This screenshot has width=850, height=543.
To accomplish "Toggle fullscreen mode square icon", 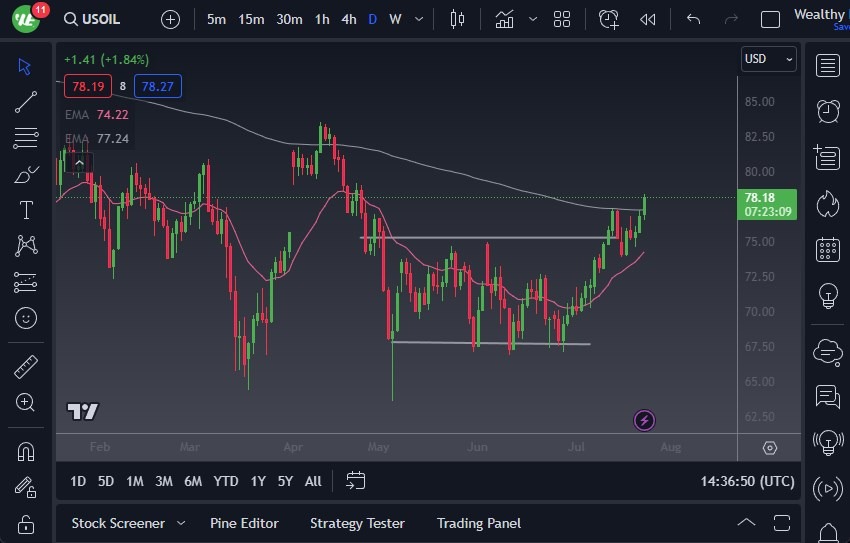I will tap(770, 19).
